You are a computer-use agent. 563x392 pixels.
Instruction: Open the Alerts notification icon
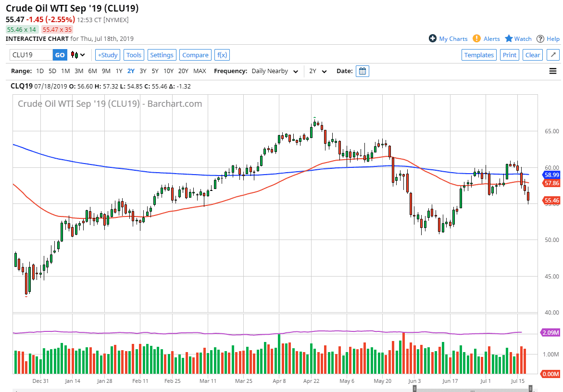(x=476, y=38)
